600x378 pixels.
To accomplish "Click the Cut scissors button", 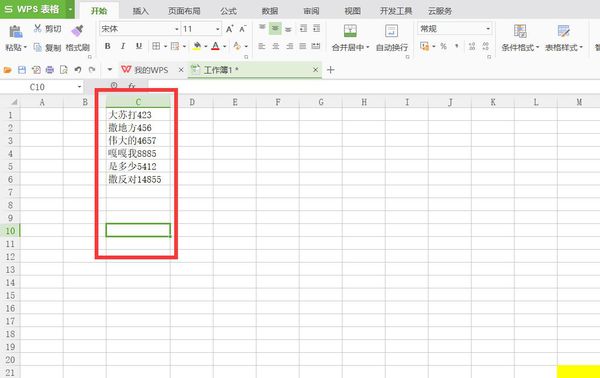I will pyautogui.click(x=47, y=29).
